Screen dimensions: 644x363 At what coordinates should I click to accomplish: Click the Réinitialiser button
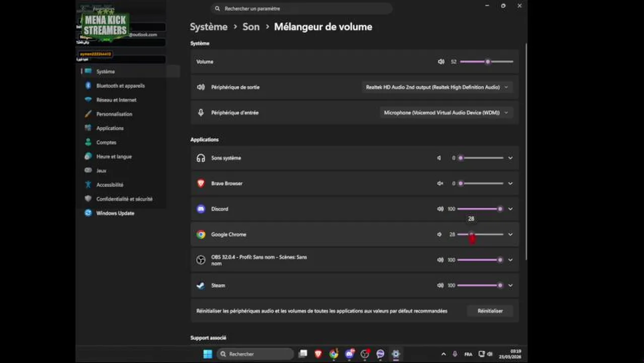(490, 311)
